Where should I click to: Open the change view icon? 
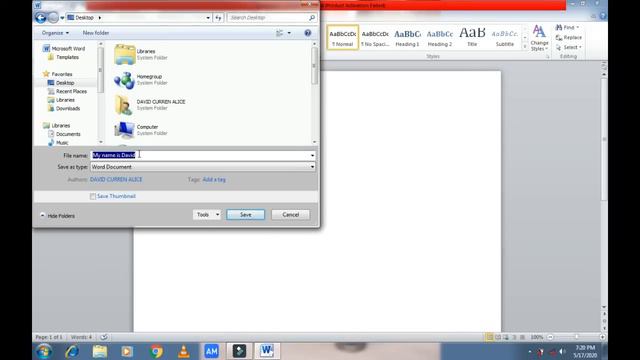280,33
